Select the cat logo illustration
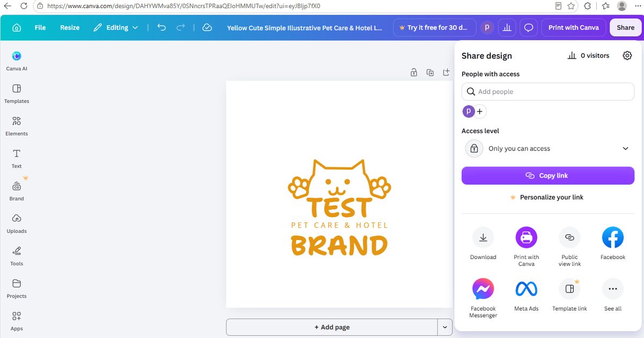The height and width of the screenshot is (338, 644). pyautogui.click(x=339, y=178)
